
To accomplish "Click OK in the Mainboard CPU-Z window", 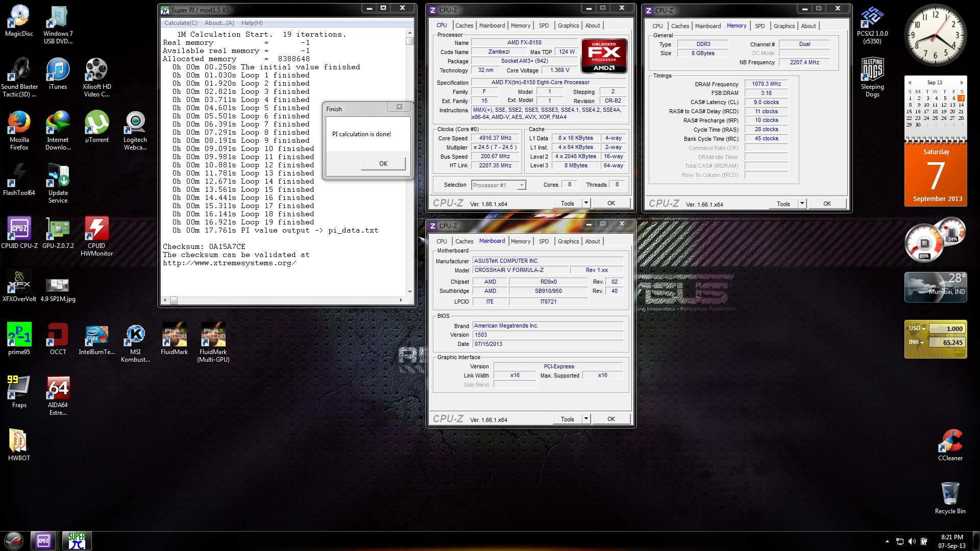I will [x=611, y=419].
